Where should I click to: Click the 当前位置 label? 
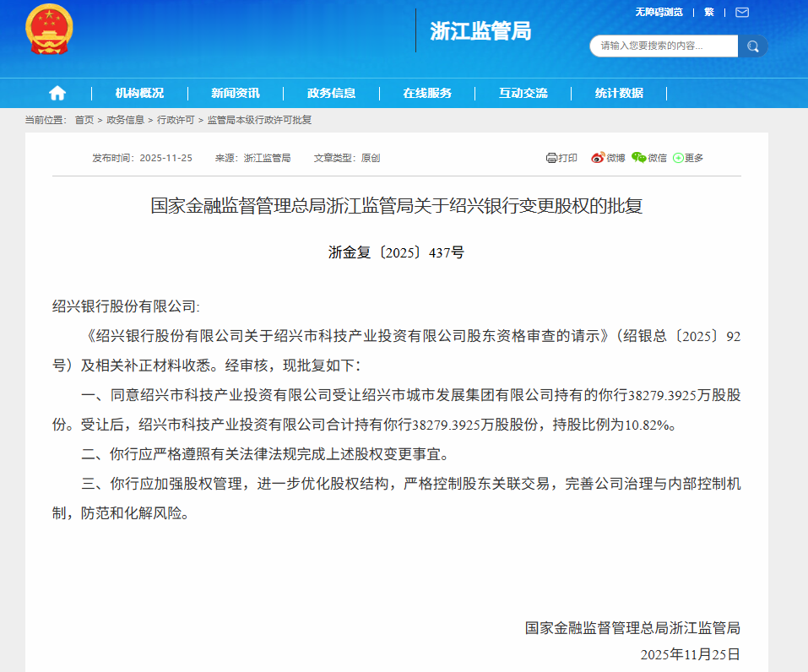pos(46,120)
